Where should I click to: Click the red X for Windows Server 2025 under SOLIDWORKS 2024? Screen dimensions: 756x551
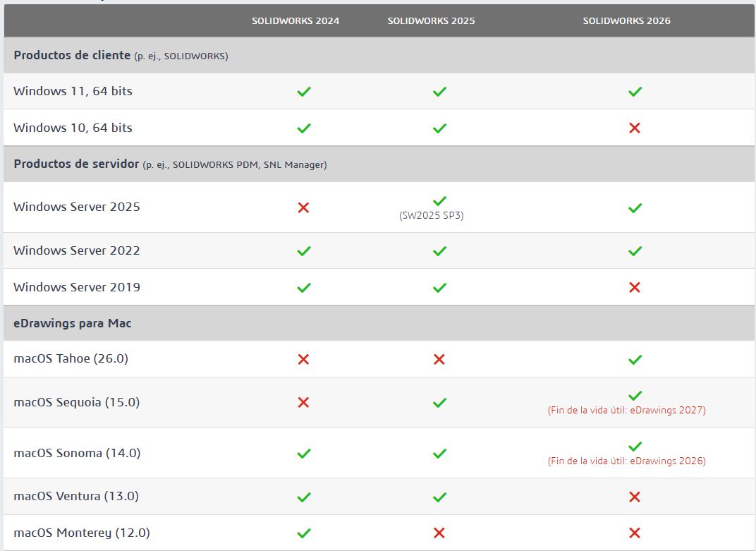point(304,207)
